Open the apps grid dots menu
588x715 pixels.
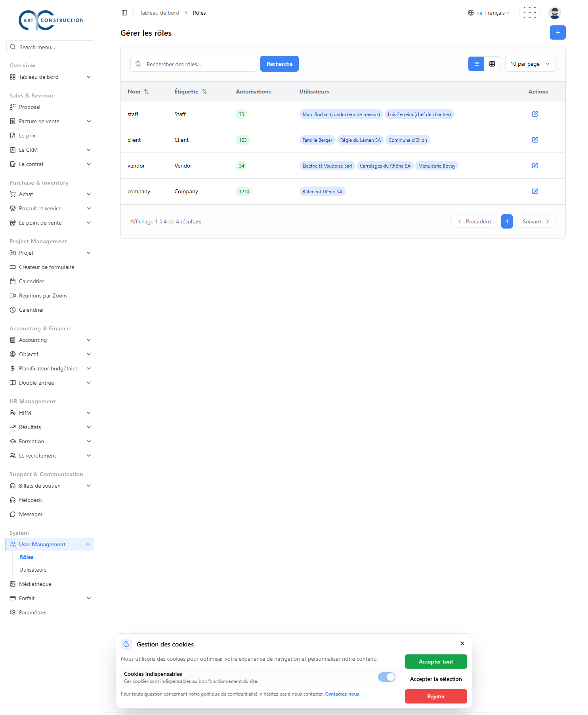pos(529,13)
